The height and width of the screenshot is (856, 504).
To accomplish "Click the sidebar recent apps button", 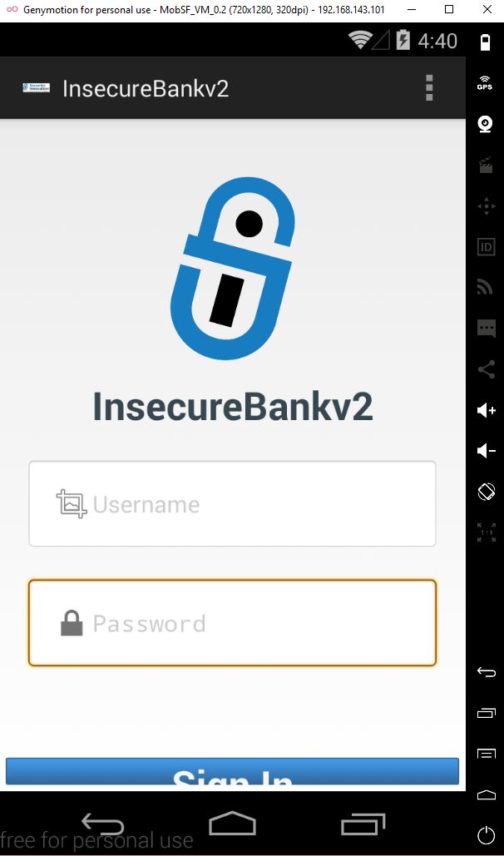I will click(486, 713).
